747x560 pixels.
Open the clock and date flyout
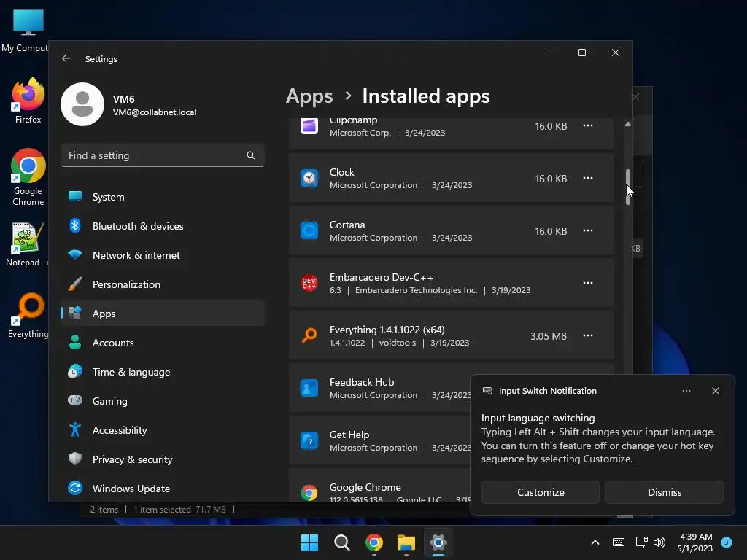[x=695, y=542]
